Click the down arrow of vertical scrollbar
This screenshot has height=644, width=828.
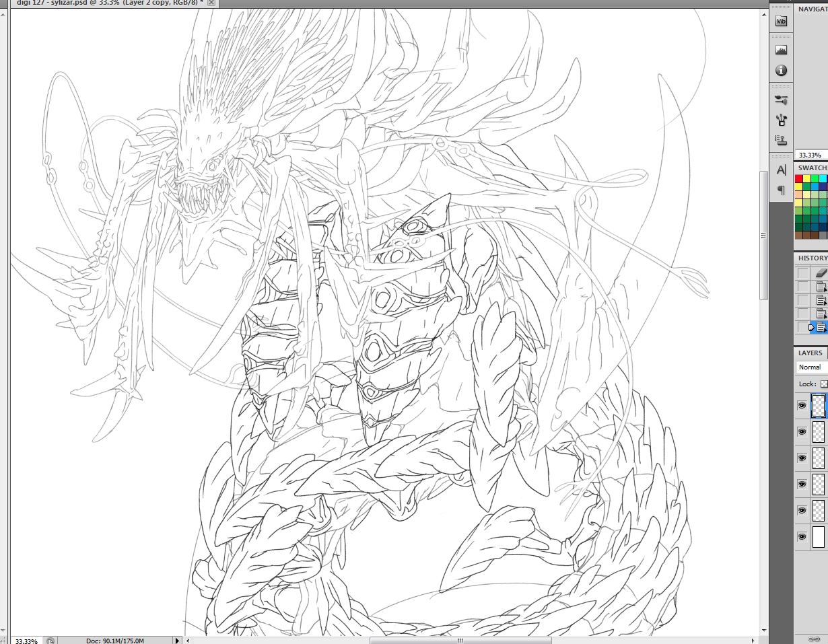tap(763, 630)
